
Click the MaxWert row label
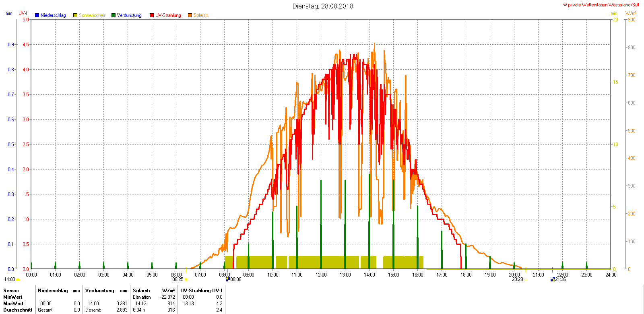click(13, 304)
